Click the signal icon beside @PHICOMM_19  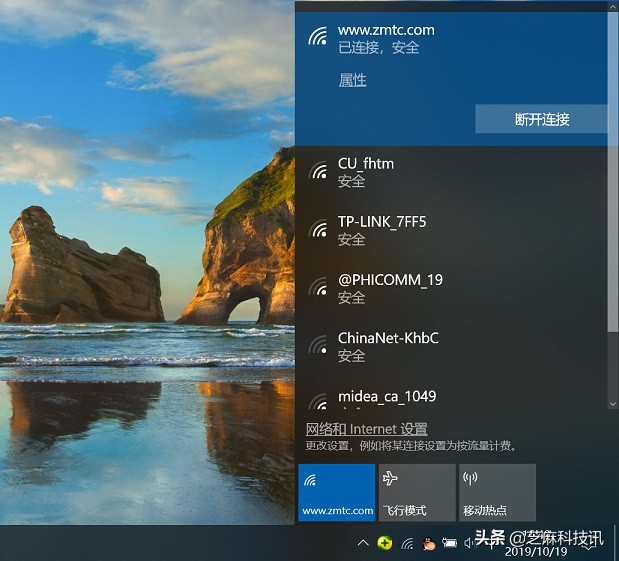pyautogui.click(x=318, y=287)
